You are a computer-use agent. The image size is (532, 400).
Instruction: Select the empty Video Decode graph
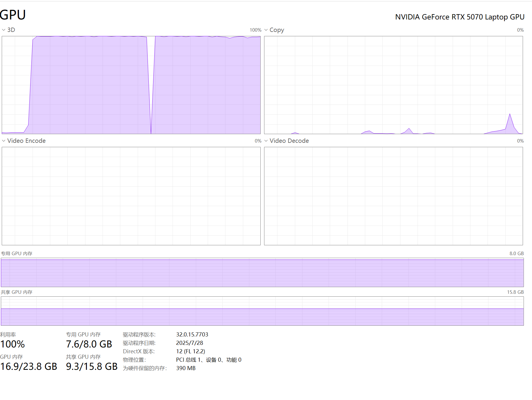click(393, 196)
